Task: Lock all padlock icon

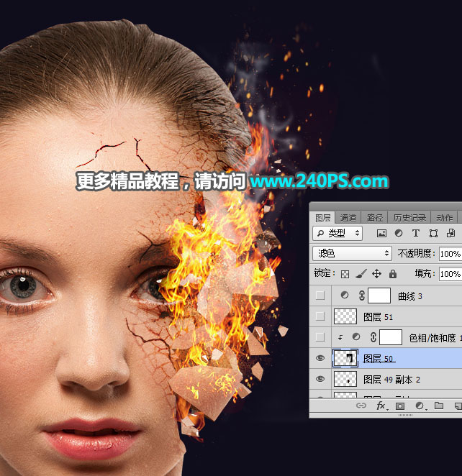Action: 393,274
